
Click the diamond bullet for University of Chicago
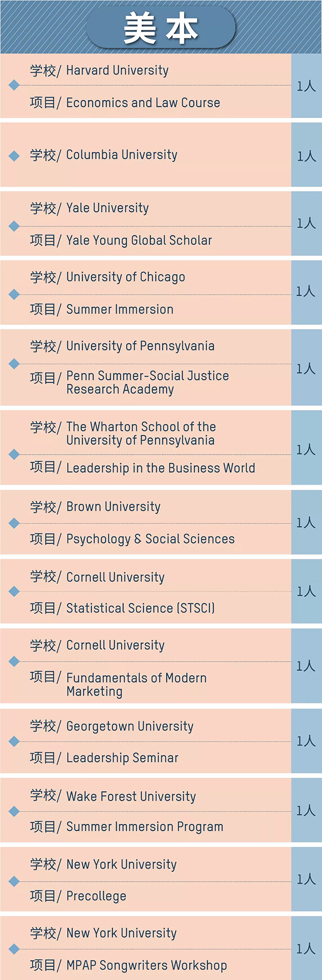(x=14, y=294)
